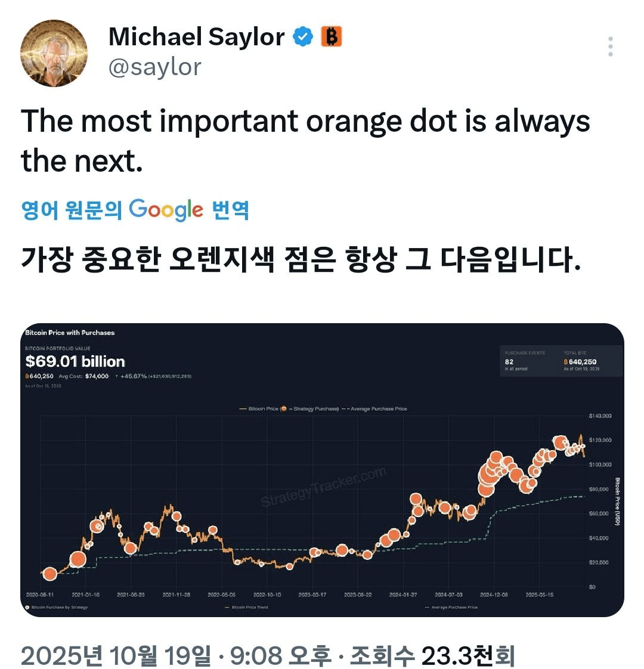Click the $69.01 billion portfolio value
Screen dimensions: 644x669
pos(75,361)
